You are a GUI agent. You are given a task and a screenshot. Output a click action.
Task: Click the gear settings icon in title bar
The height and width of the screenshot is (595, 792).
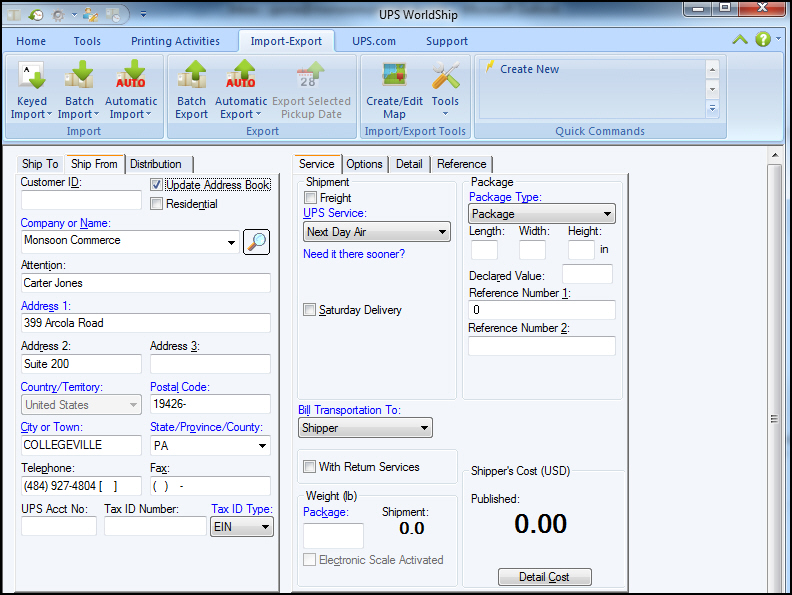(x=59, y=16)
